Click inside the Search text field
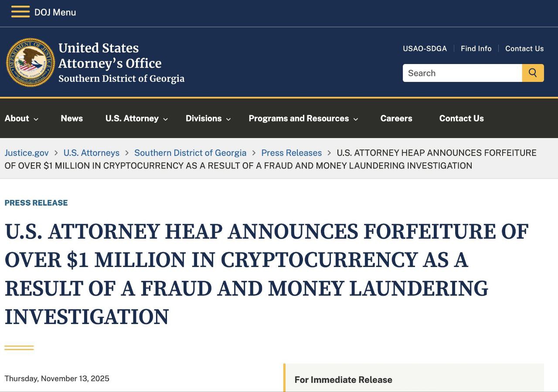This screenshot has height=392, width=558. point(462,73)
